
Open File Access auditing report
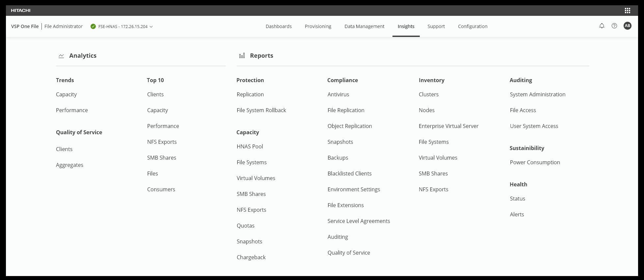pyautogui.click(x=523, y=110)
